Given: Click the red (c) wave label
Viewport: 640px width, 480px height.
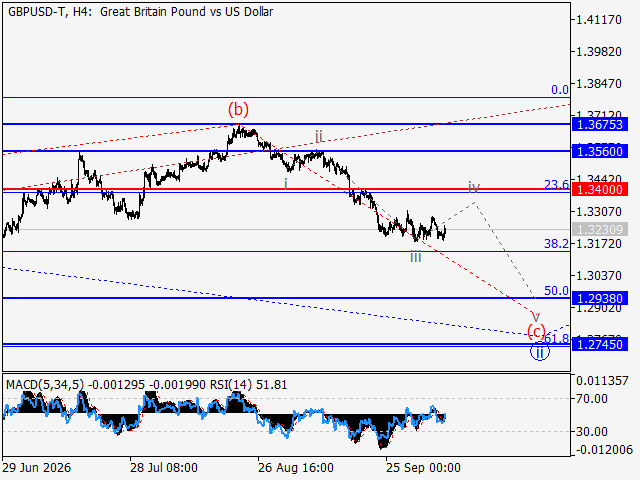Looking at the screenshot, I should tap(536, 331).
